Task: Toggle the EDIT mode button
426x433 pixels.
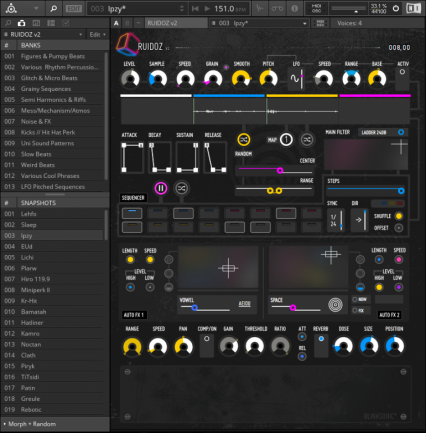Action: [x=74, y=9]
